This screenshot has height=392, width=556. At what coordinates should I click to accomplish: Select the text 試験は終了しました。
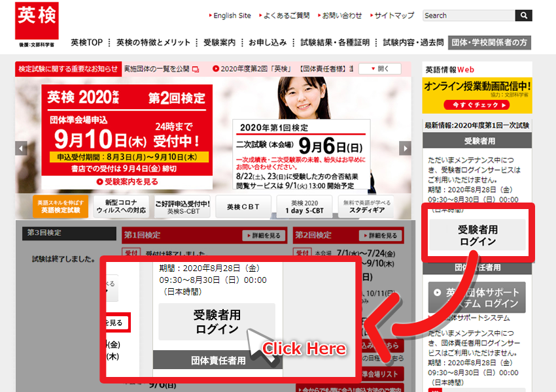coord(64,259)
